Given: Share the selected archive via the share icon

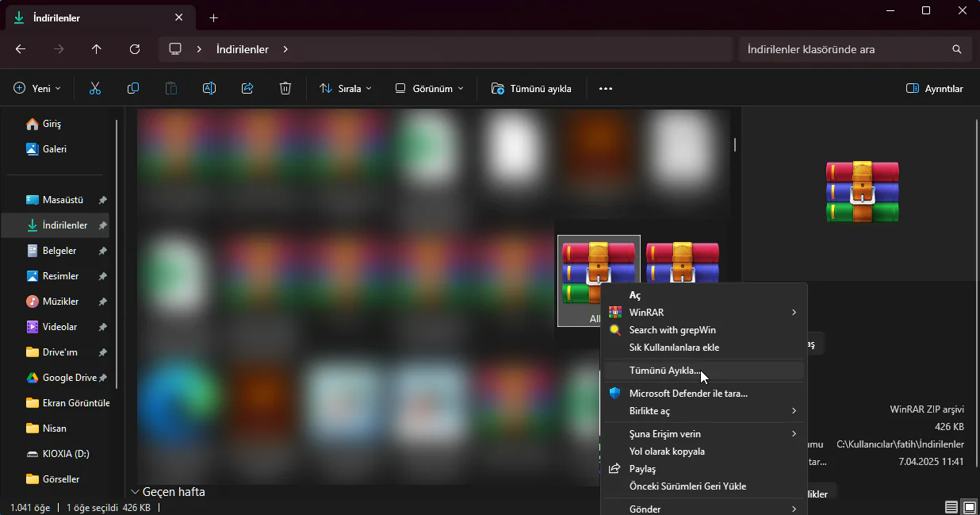Looking at the screenshot, I should click(247, 88).
